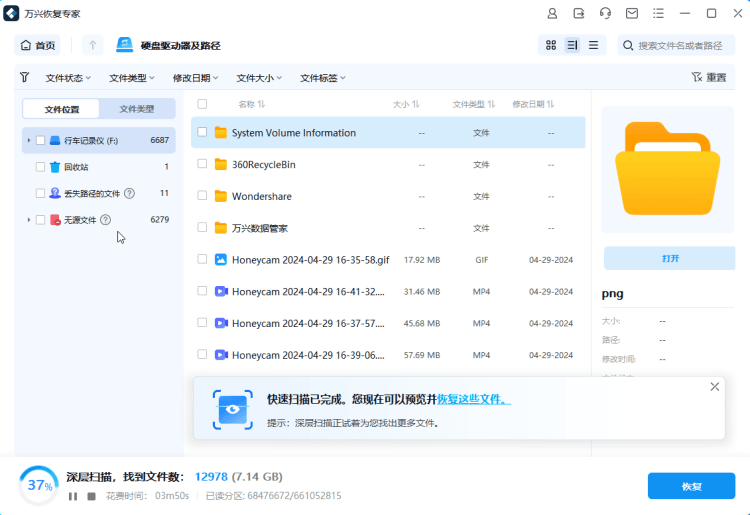Pause the deep scan
This screenshot has width=750, height=515.
73,496
